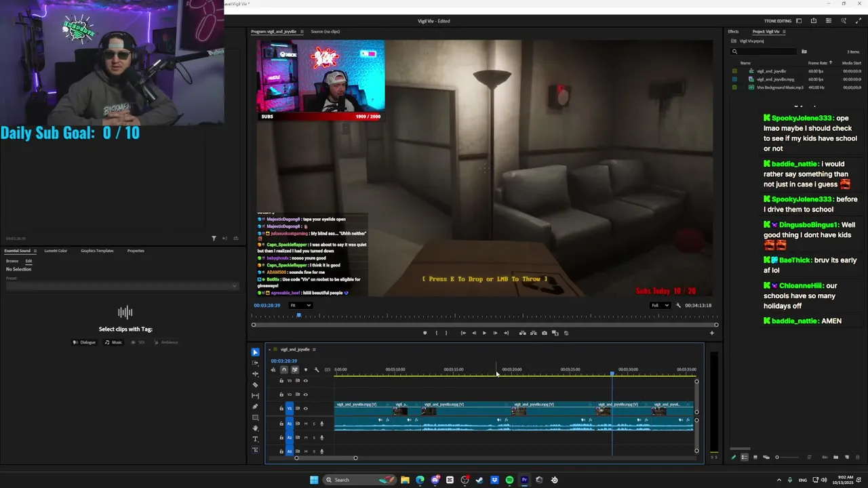Hide the V3 track output eye
Screen dimensions: 868x488
coord(306,381)
